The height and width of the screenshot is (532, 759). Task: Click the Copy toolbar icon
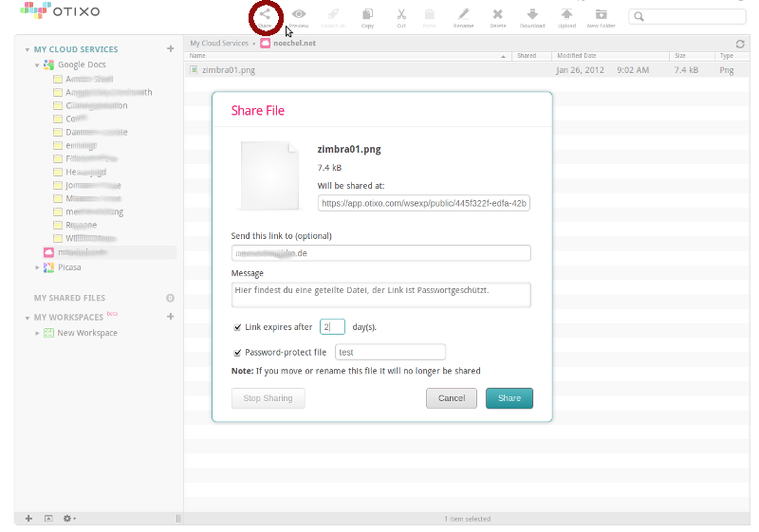pyautogui.click(x=367, y=16)
